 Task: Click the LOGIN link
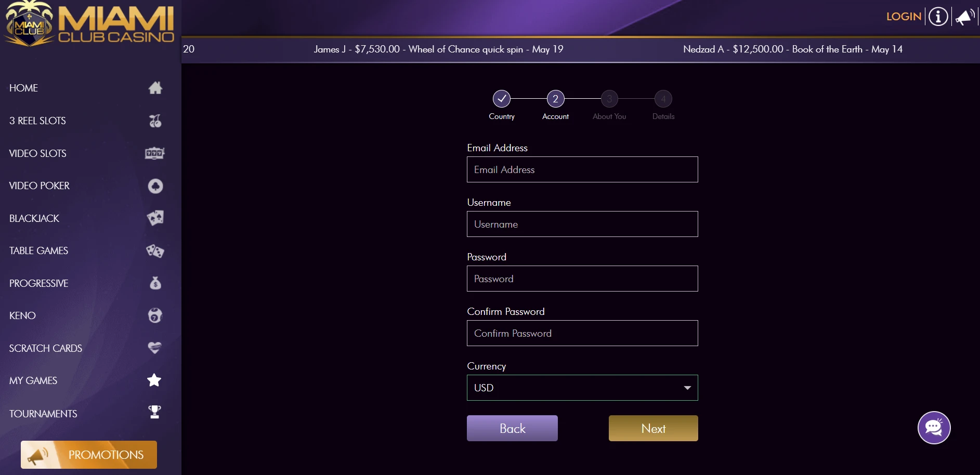(904, 17)
